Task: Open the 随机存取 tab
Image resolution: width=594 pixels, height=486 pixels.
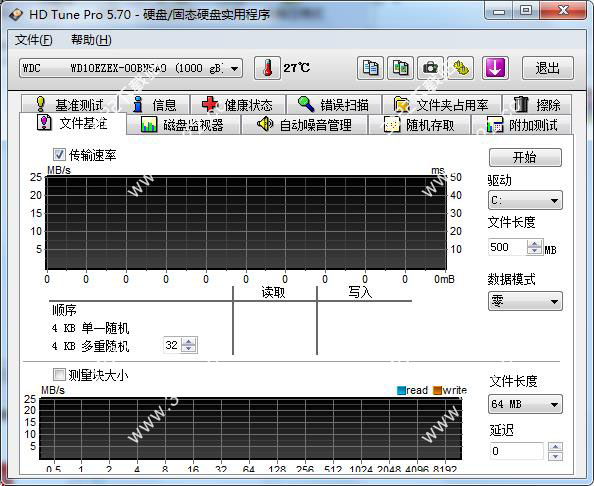Action: pyautogui.click(x=419, y=125)
